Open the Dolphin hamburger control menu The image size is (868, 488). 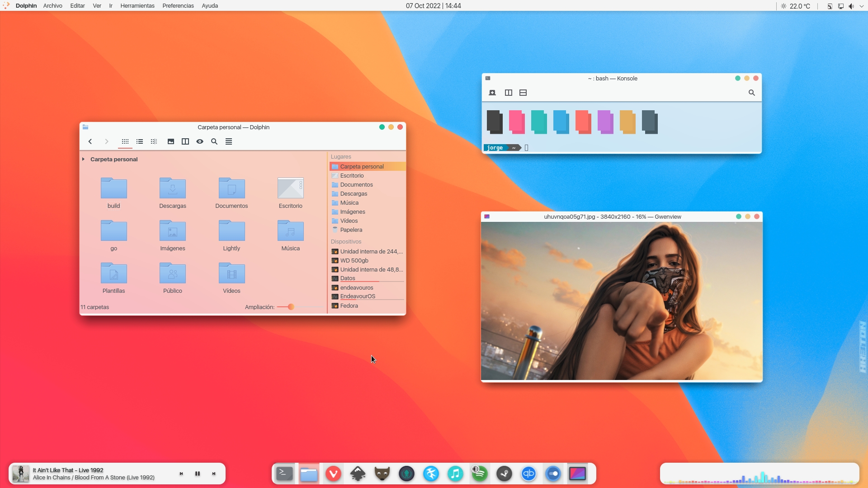[x=228, y=141]
